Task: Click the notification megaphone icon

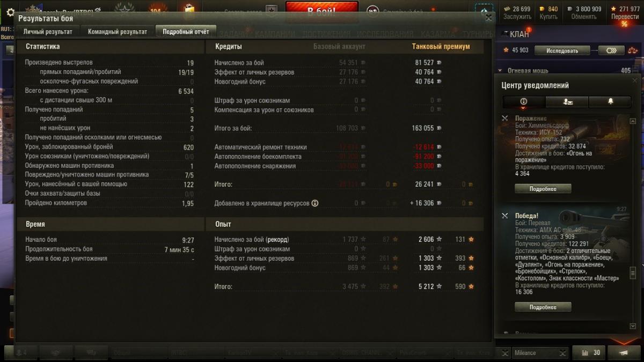Action: coord(623,352)
